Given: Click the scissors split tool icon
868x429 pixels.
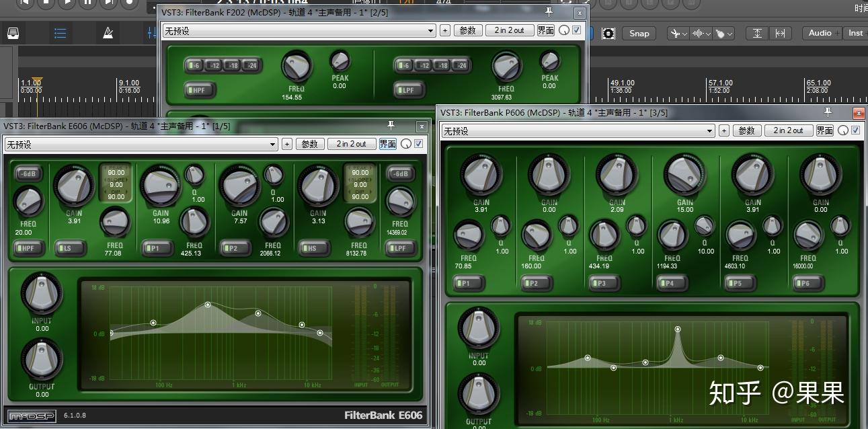Looking at the screenshot, I should click(x=674, y=33).
